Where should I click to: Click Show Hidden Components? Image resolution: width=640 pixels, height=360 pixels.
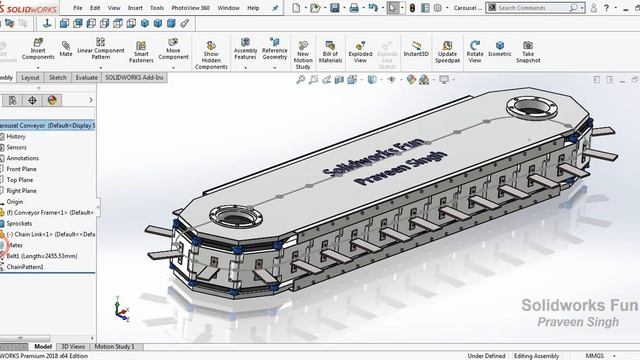(x=211, y=55)
